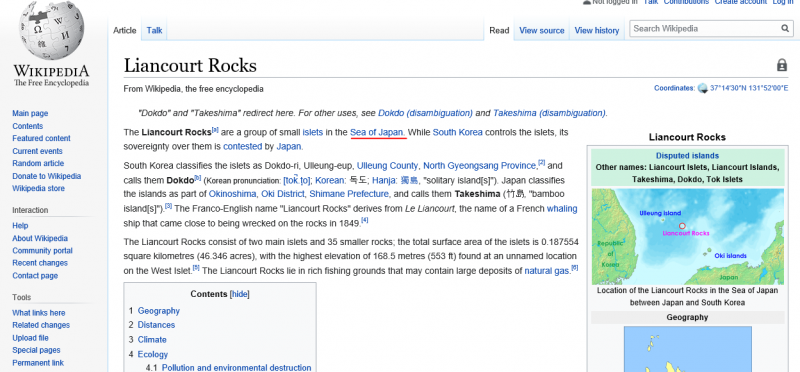Open About Wikipedia link
Viewport: 800px width, 372px height.
[40, 238]
